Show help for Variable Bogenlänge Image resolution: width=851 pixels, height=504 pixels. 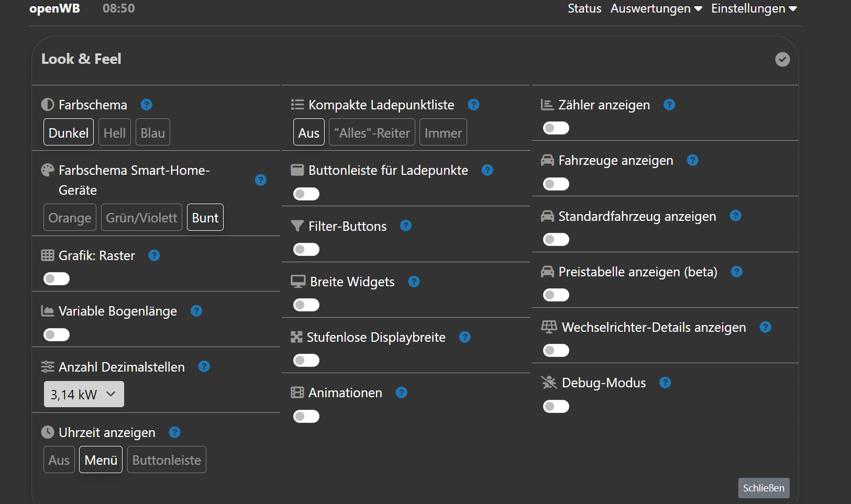click(196, 311)
